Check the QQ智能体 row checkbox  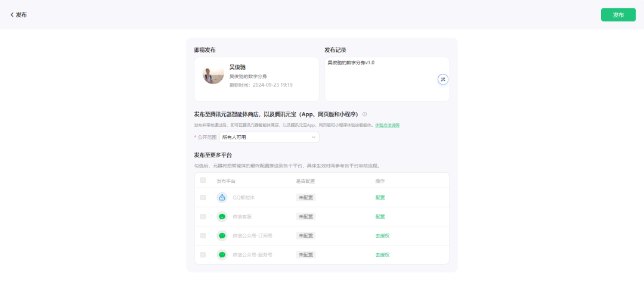tap(203, 197)
